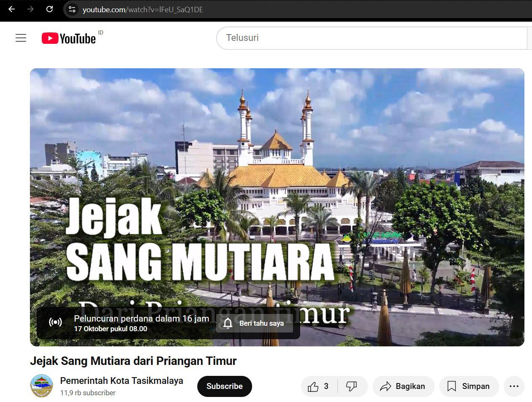Viewport: 532px width, 402px height.
Task: Reload the page with the refresh icon
Action: click(x=49, y=9)
